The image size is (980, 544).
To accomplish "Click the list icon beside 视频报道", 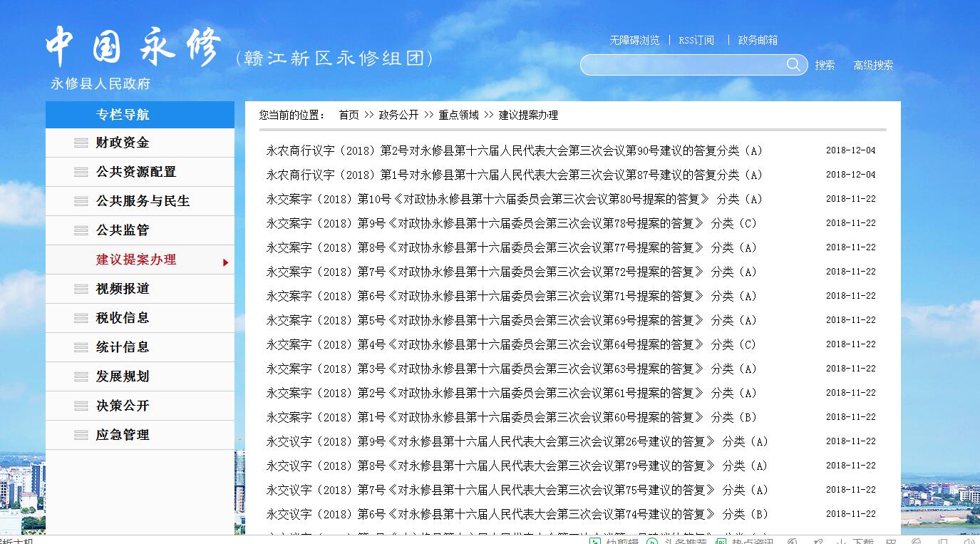I will coord(81,289).
